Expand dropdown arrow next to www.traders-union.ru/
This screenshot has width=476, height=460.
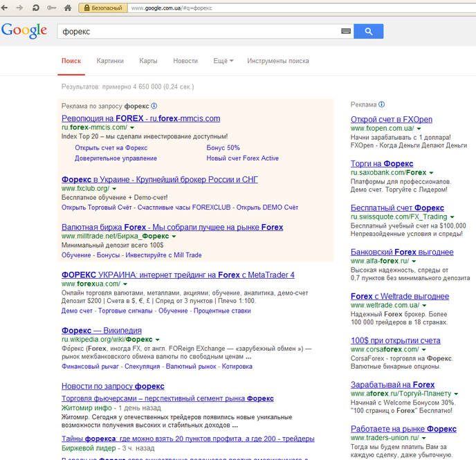click(424, 438)
